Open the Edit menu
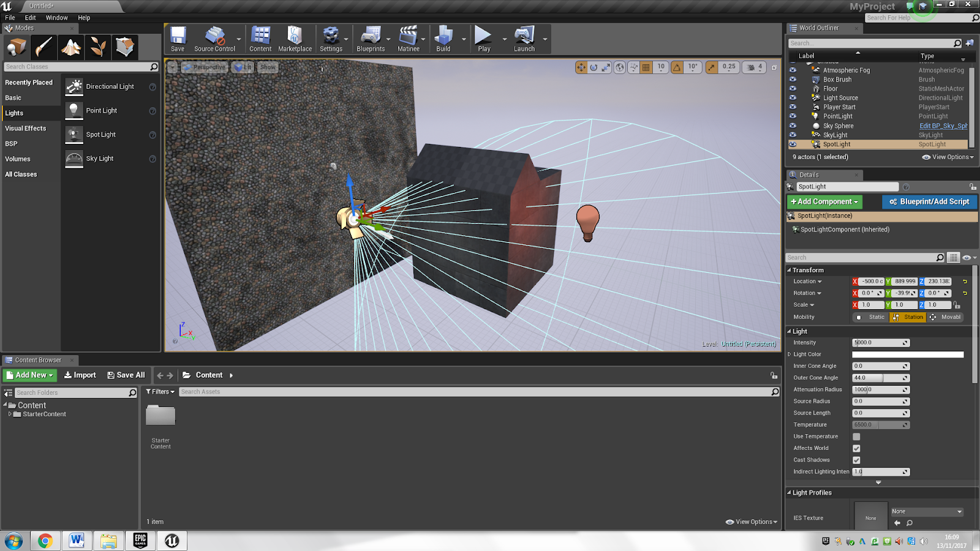 pyautogui.click(x=30, y=18)
